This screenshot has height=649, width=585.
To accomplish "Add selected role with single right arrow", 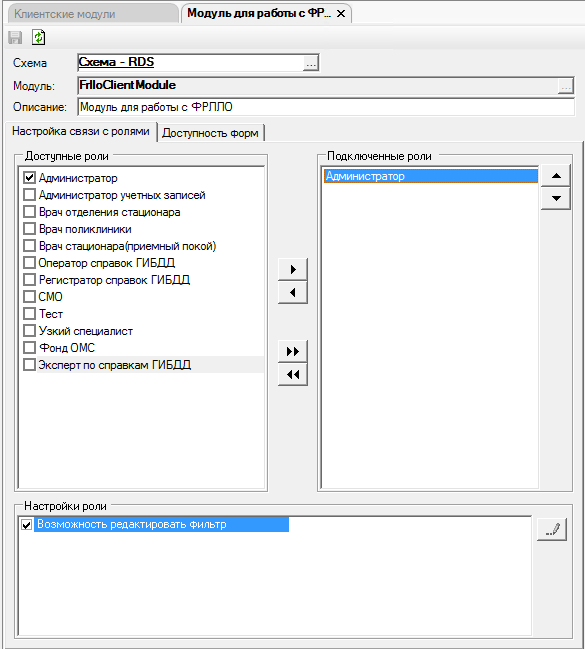I will coord(293,270).
